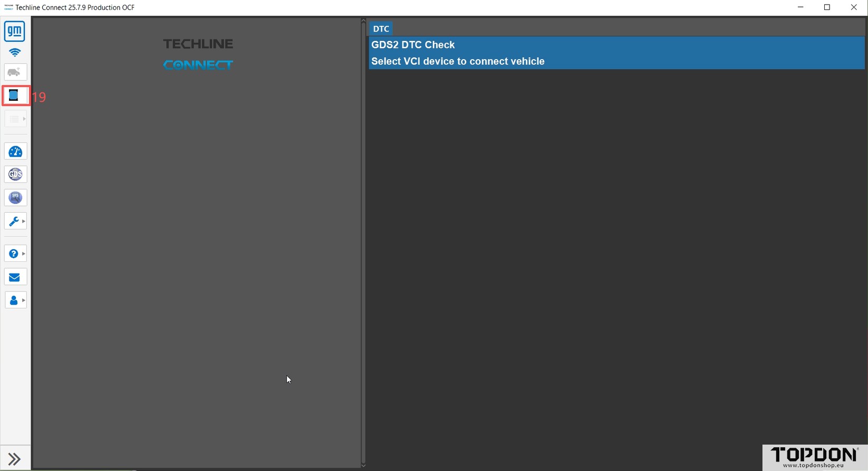
Task: Select the DTC tab
Action: 381,29
